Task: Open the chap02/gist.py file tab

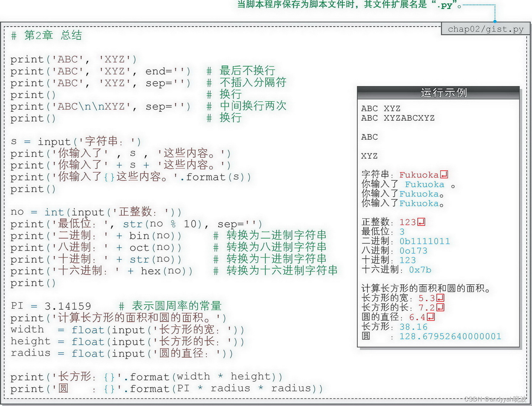Action: tap(484, 29)
